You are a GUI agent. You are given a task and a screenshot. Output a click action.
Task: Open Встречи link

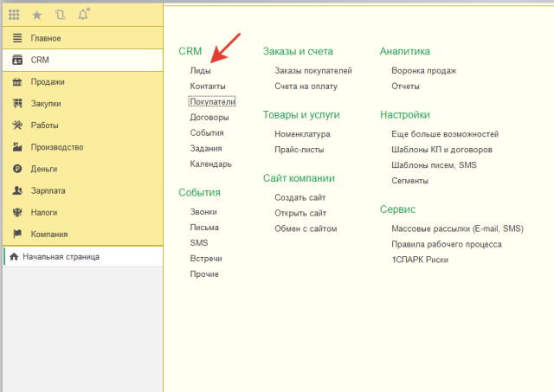tap(206, 259)
